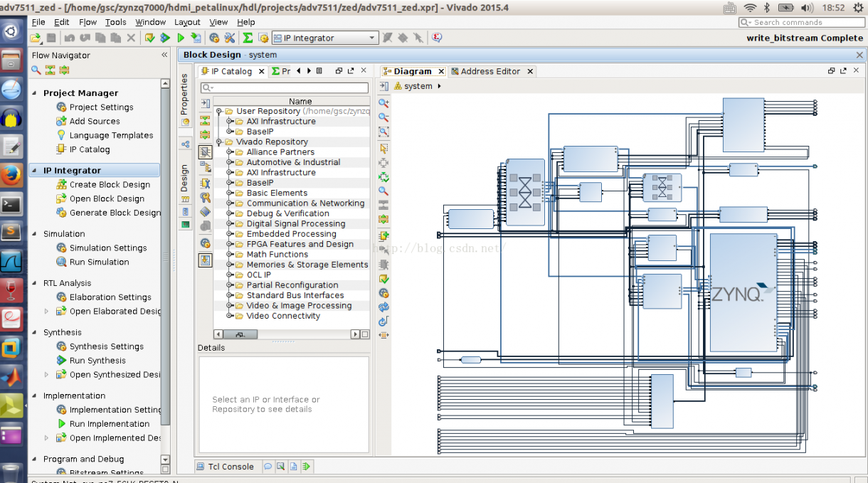Expand Embedded Processing folder
This screenshot has height=483, width=868.
click(230, 233)
